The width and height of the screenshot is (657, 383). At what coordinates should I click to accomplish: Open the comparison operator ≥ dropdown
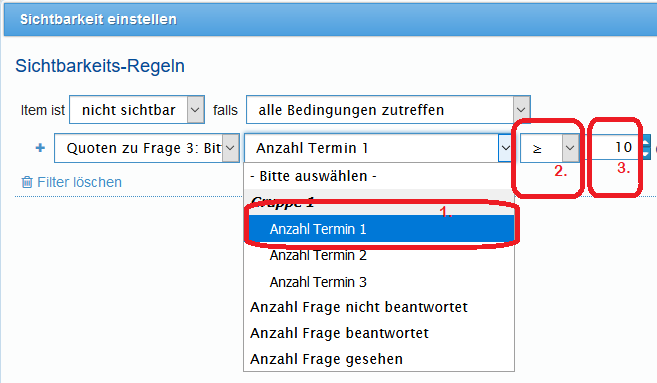[549, 148]
